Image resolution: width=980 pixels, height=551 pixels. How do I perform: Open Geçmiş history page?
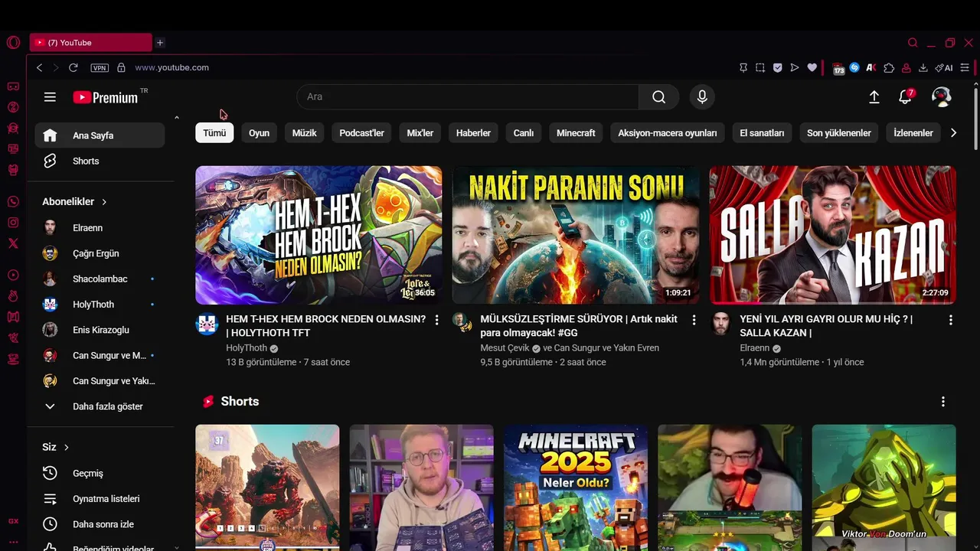[x=100, y=473]
